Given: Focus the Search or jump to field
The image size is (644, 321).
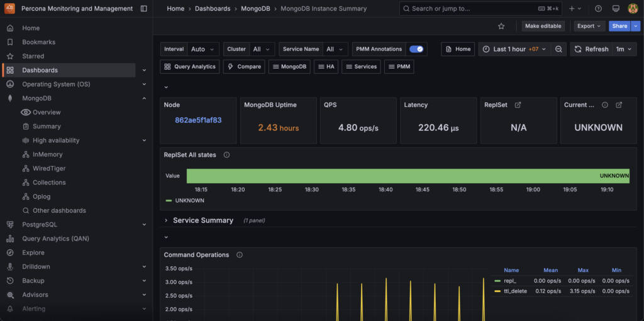Looking at the screenshot, I should coord(481,9).
